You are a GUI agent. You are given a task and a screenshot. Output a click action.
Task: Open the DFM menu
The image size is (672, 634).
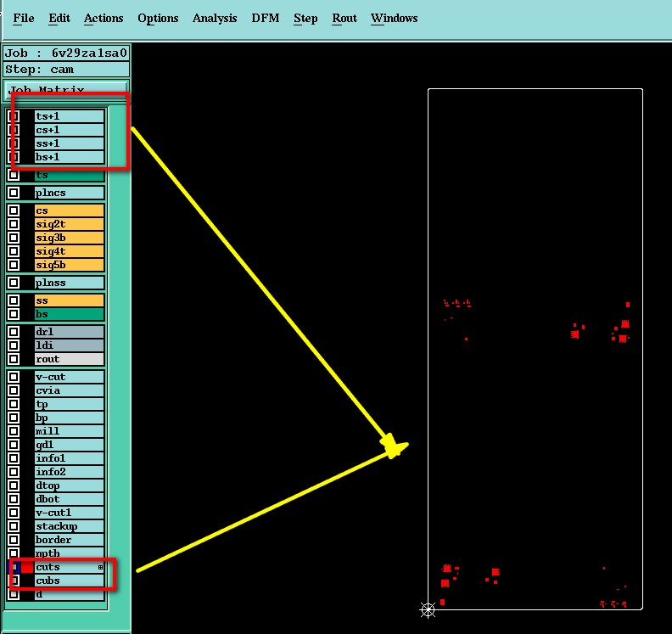point(266,19)
